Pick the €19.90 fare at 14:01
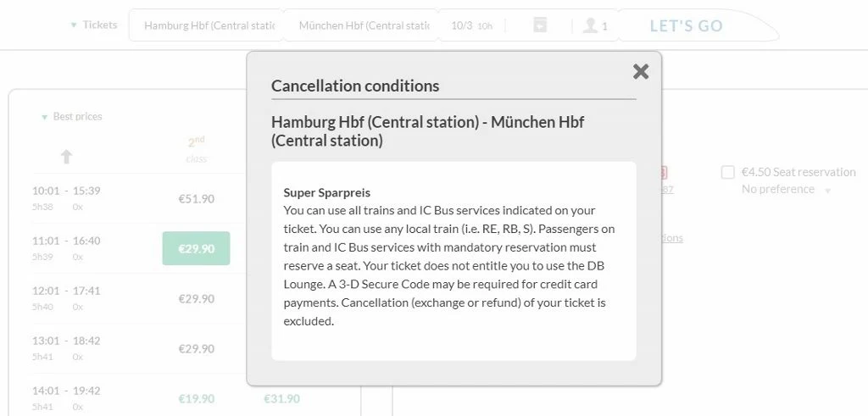Viewport: 868px width, 416px height. tap(196, 399)
